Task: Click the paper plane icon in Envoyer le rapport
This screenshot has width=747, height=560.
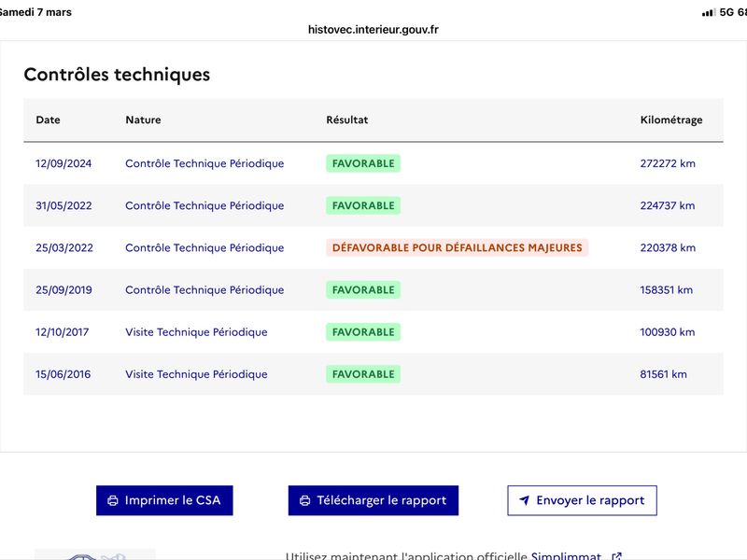Action: click(525, 500)
